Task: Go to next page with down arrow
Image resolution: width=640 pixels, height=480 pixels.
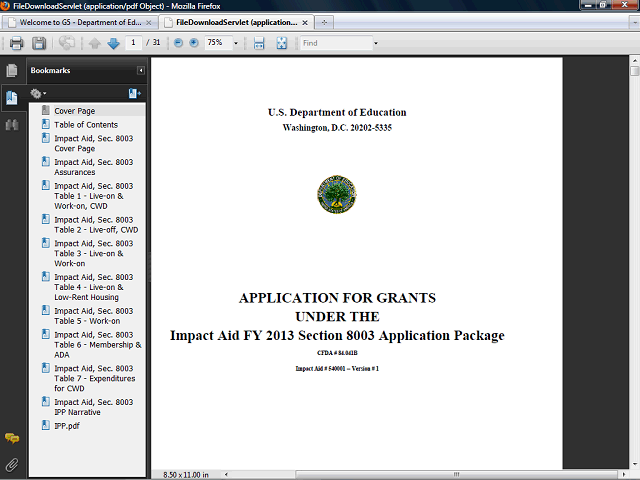Action: [113, 43]
